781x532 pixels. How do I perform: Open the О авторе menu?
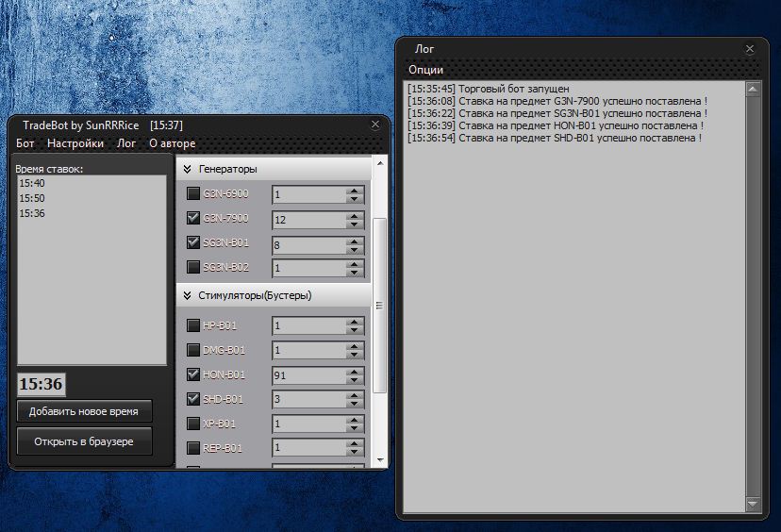(x=173, y=143)
